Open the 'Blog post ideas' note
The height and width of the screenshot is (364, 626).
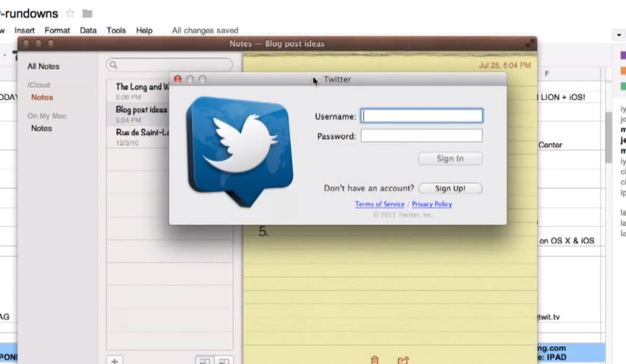click(x=138, y=114)
